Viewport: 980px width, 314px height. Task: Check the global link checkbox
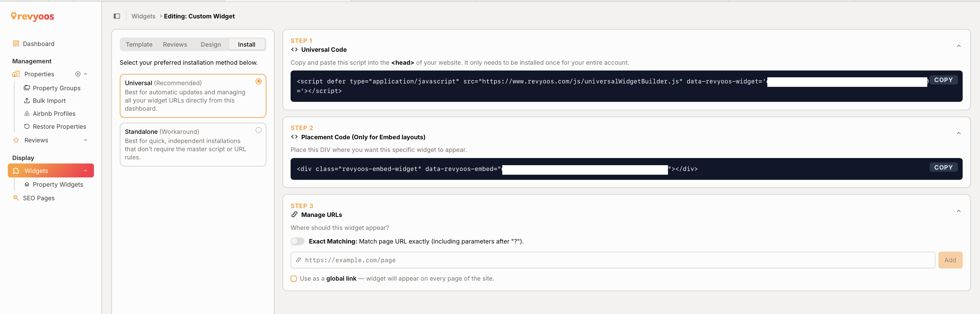point(294,279)
